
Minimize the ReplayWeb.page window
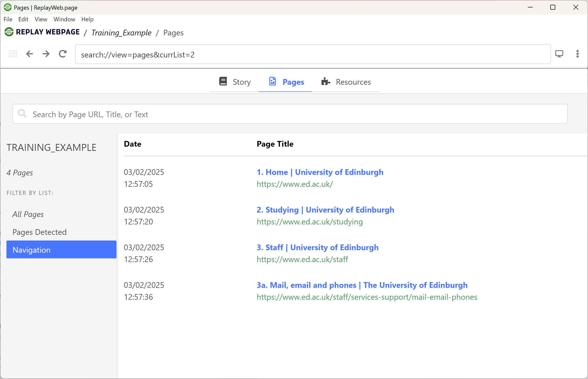530,7
